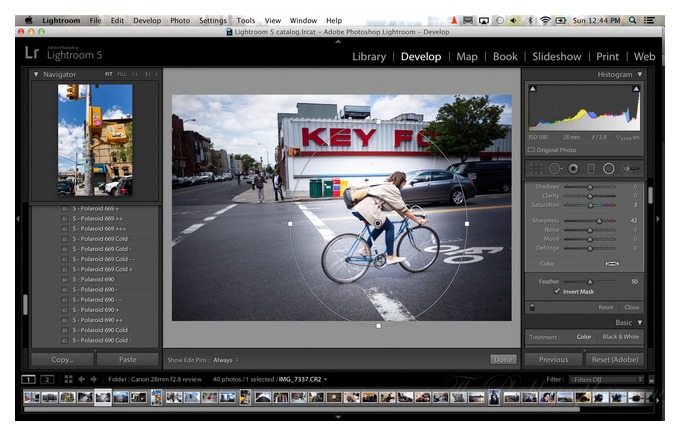Click icon beside S - Polaroid 669 + preset
The image size is (680, 436).
[65, 208]
